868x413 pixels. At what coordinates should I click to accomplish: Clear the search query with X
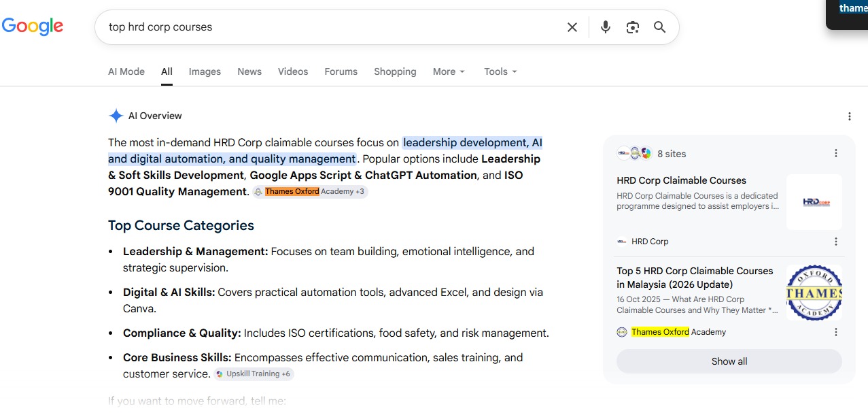tap(572, 27)
